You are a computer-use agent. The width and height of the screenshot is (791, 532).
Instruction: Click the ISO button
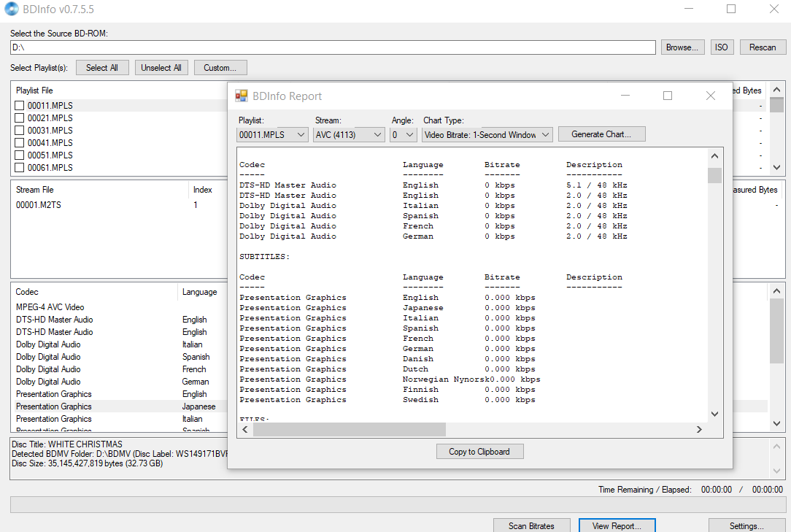[x=722, y=47]
